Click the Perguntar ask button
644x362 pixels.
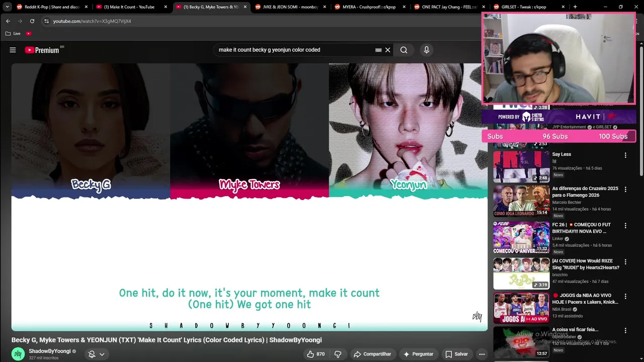[x=418, y=354]
